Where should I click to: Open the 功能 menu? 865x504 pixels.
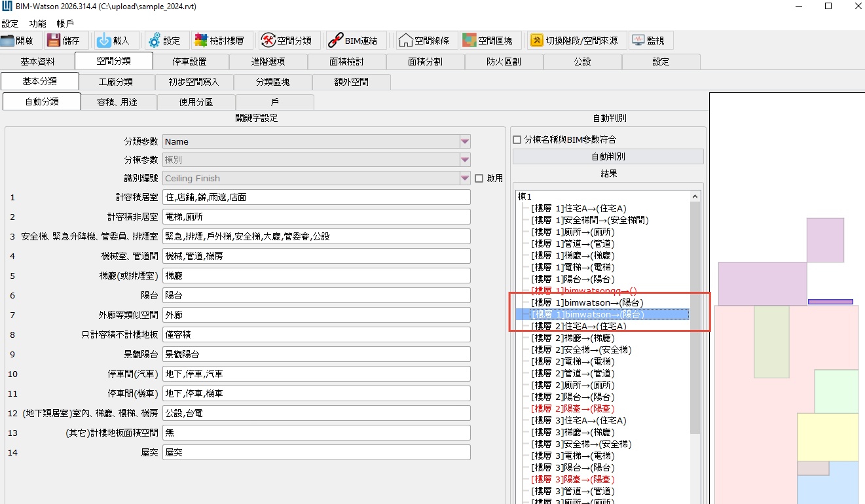pyautogui.click(x=38, y=24)
